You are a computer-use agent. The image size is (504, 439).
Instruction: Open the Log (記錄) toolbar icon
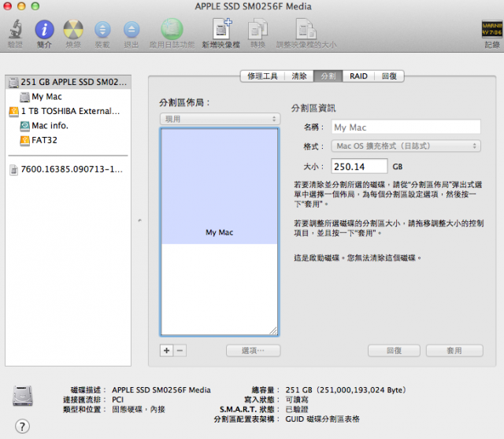tap(491, 29)
